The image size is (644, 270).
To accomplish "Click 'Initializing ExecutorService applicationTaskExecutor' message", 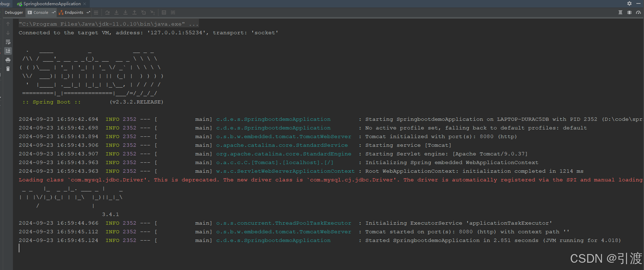I will (x=459, y=223).
